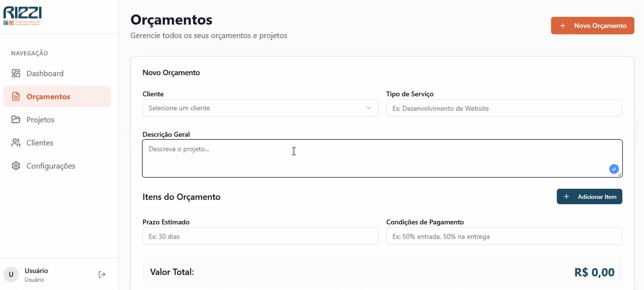Open the Clientes navigation entry
The image size is (644, 290).
tap(40, 143)
